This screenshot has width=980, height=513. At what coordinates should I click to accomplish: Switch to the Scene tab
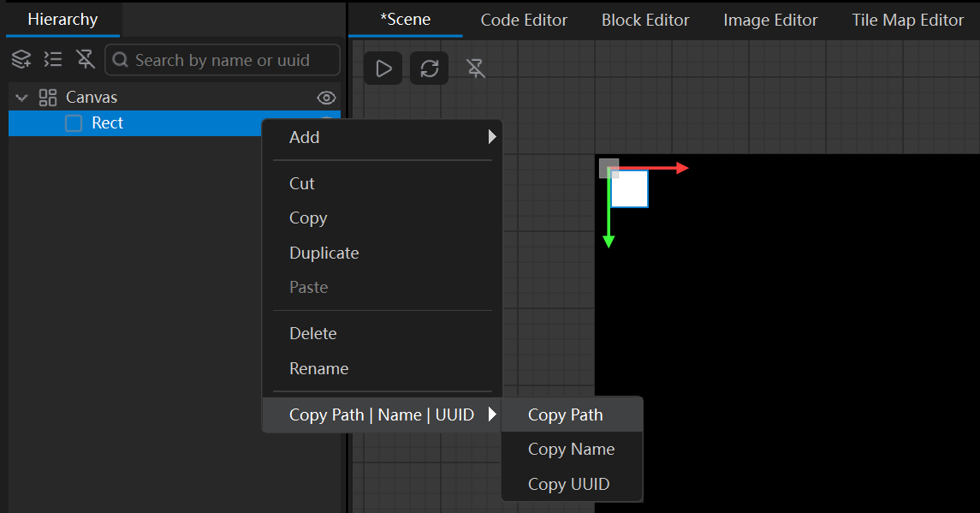(405, 20)
